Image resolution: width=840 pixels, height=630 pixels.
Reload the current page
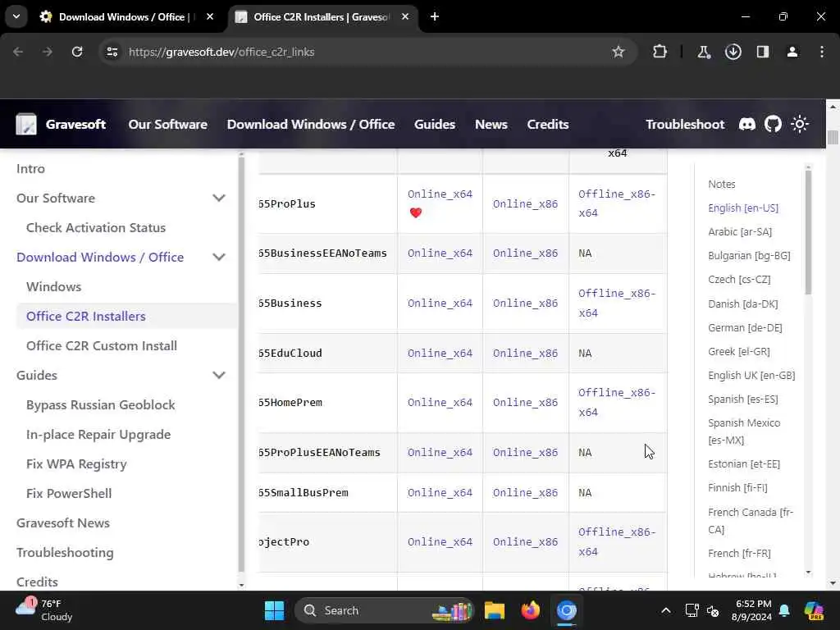coord(77,52)
